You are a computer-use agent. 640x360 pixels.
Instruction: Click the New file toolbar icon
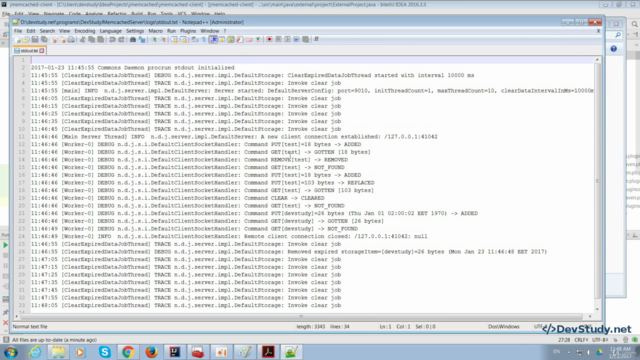click(x=17, y=39)
